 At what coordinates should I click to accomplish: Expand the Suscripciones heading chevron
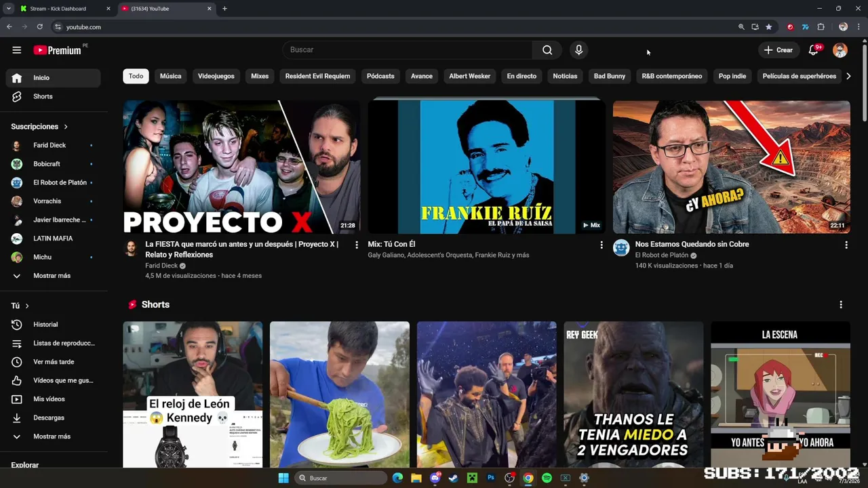[x=66, y=127]
